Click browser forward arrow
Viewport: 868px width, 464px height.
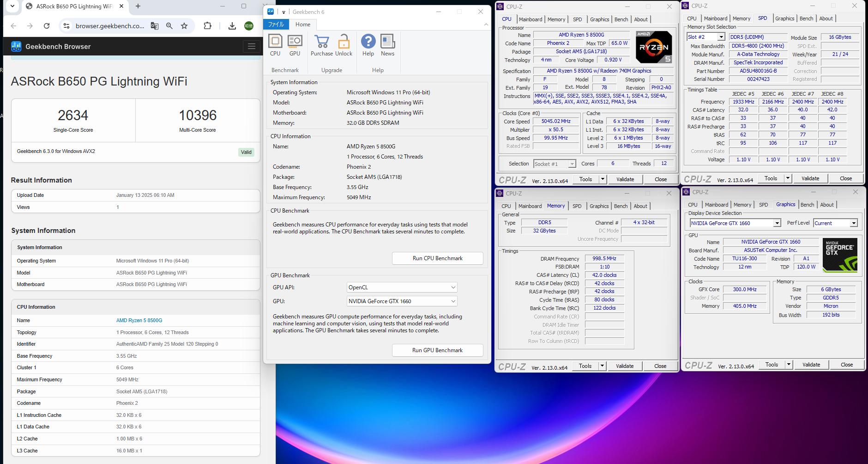coord(30,26)
